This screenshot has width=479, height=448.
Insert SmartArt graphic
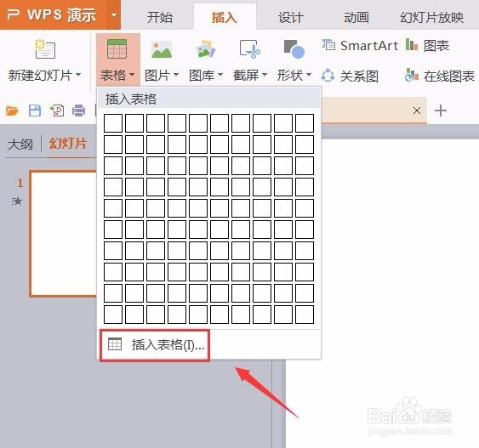pyautogui.click(x=360, y=46)
